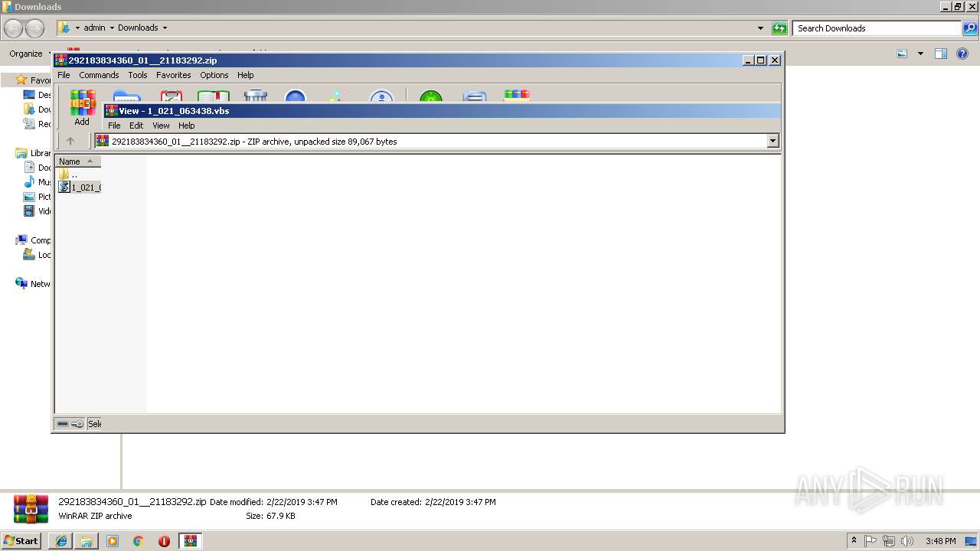
Task: Open the Favorites menu in WinRAR
Action: 174,75
